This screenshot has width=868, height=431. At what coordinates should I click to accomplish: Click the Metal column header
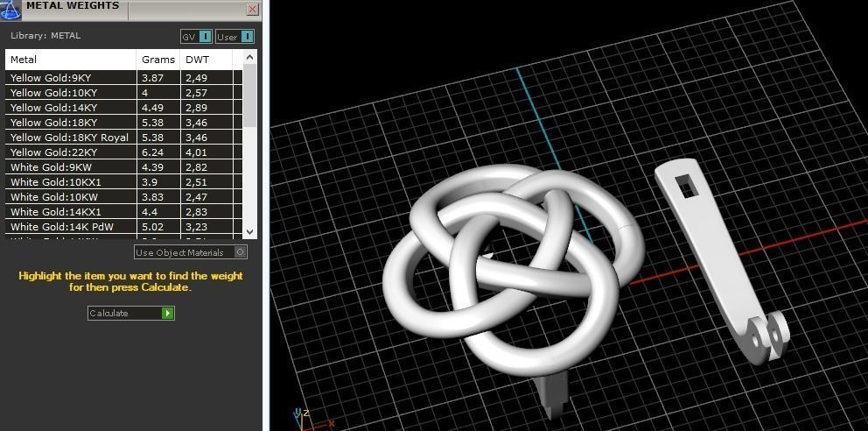pyautogui.click(x=71, y=60)
